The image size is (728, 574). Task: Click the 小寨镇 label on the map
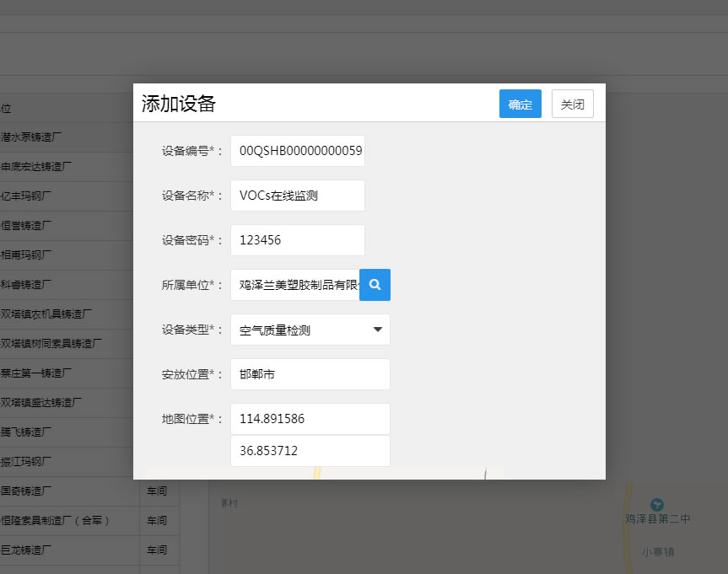[656, 552]
